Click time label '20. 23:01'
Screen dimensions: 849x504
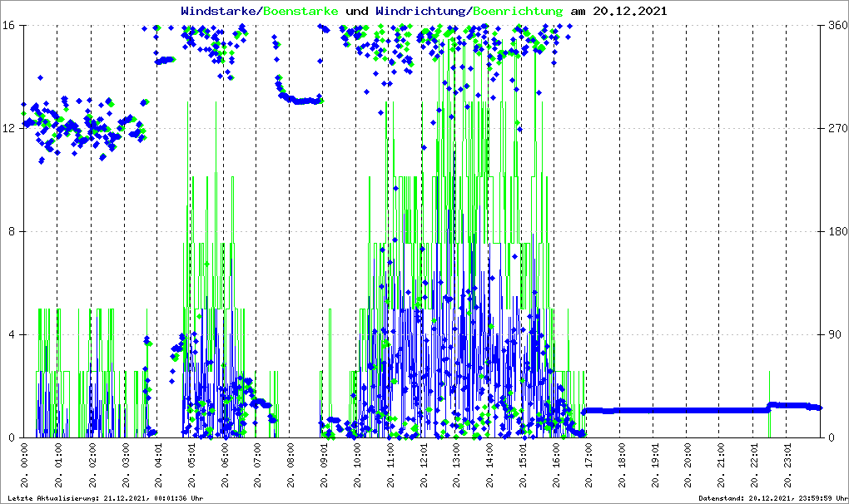(x=787, y=465)
